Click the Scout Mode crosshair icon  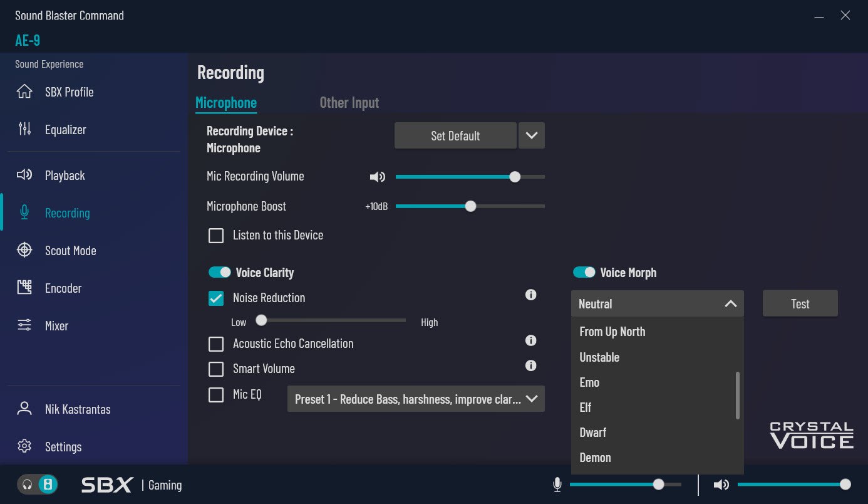coord(24,250)
